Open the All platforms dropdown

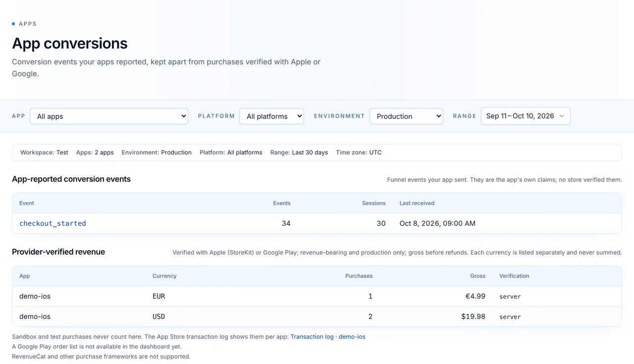[x=271, y=116]
